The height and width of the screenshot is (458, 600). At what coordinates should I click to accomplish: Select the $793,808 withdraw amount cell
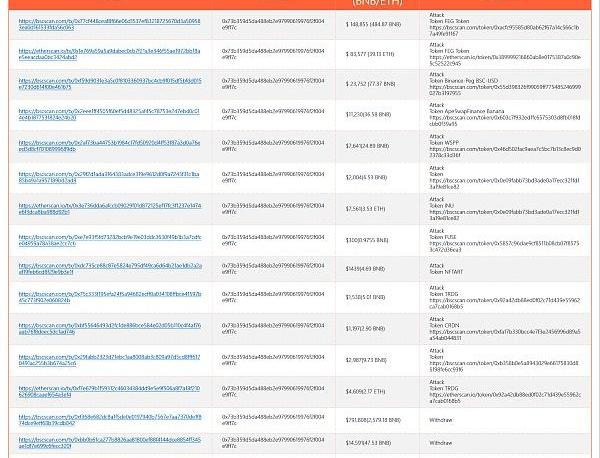coord(373,420)
